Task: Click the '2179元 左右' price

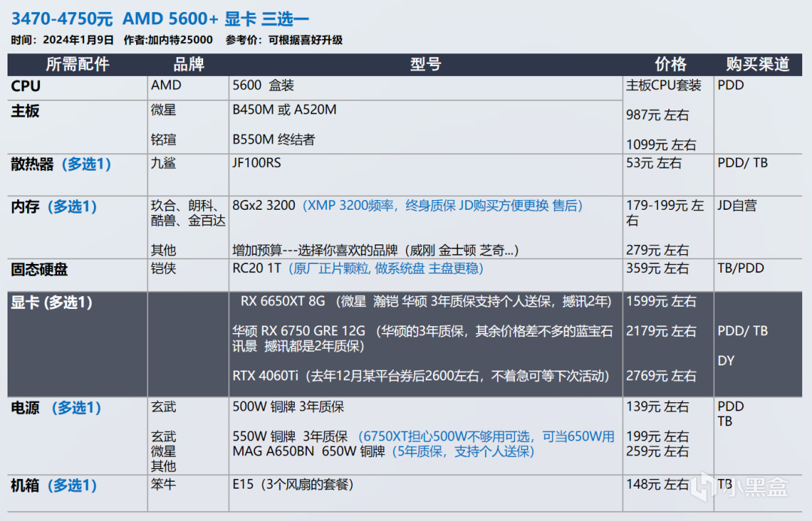Action: [661, 331]
